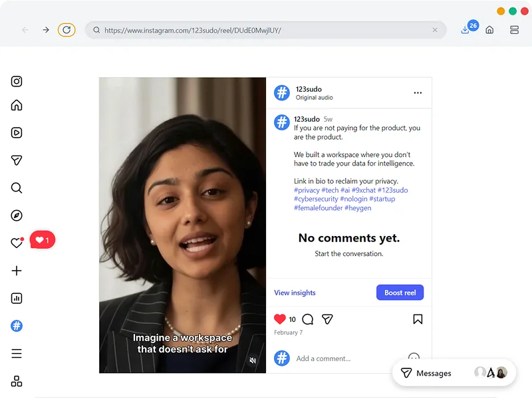The image size is (532, 399).
Task: Open the insights chart icon
Action: (16, 298)
